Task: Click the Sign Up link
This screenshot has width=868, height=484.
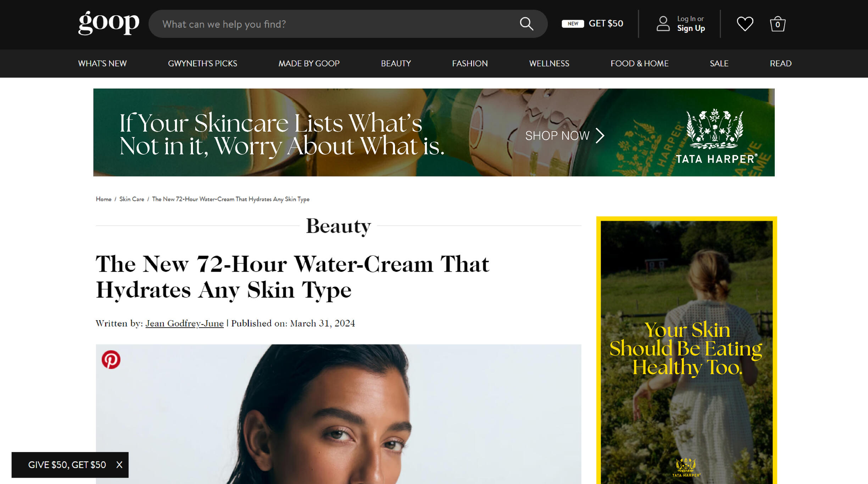Action: tap(691, 28)
